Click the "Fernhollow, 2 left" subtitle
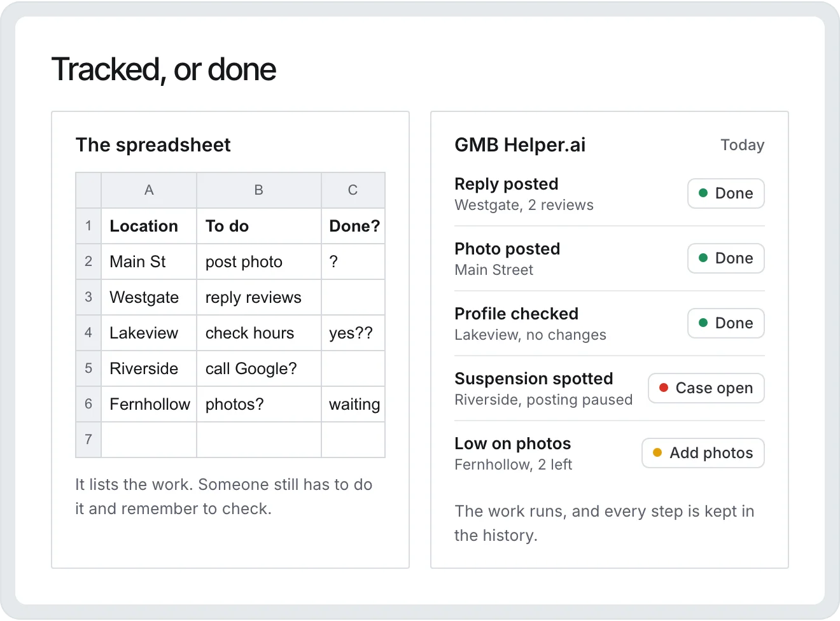 click(x=514, y=464)
